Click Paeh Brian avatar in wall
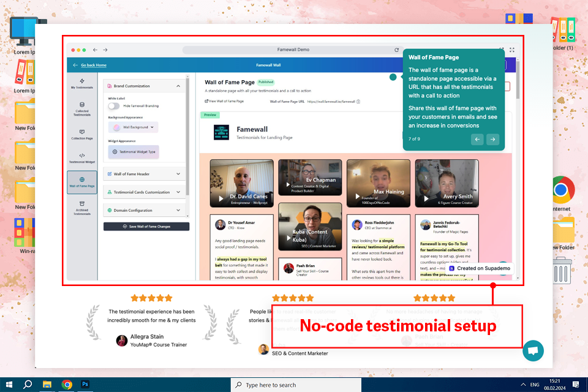 point(288,268)
